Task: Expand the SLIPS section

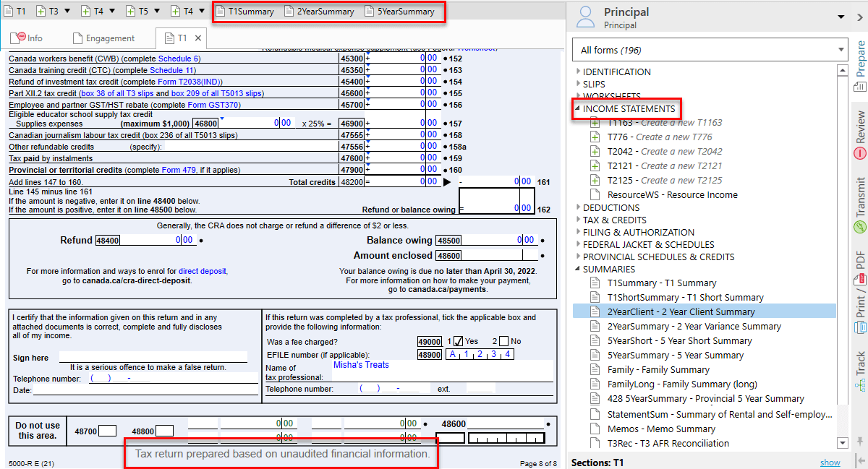Action: point(578,84)
